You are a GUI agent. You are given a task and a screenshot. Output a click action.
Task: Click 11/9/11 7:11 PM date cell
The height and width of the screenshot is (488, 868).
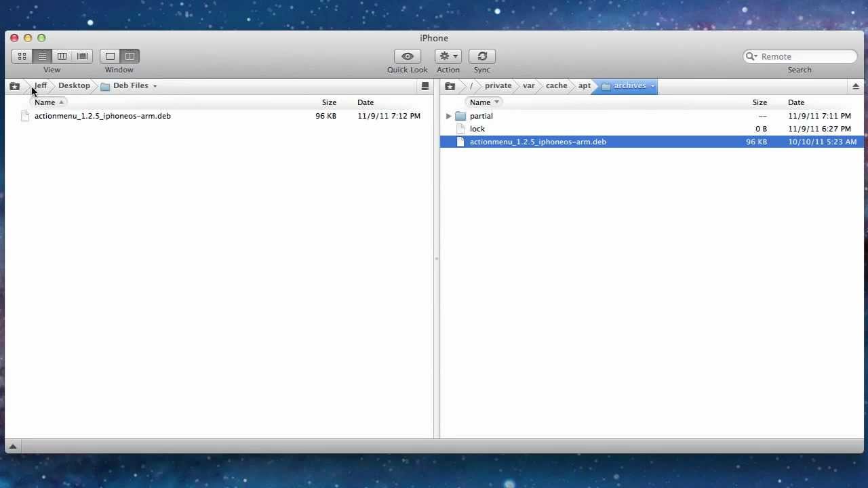click(819, 116)
